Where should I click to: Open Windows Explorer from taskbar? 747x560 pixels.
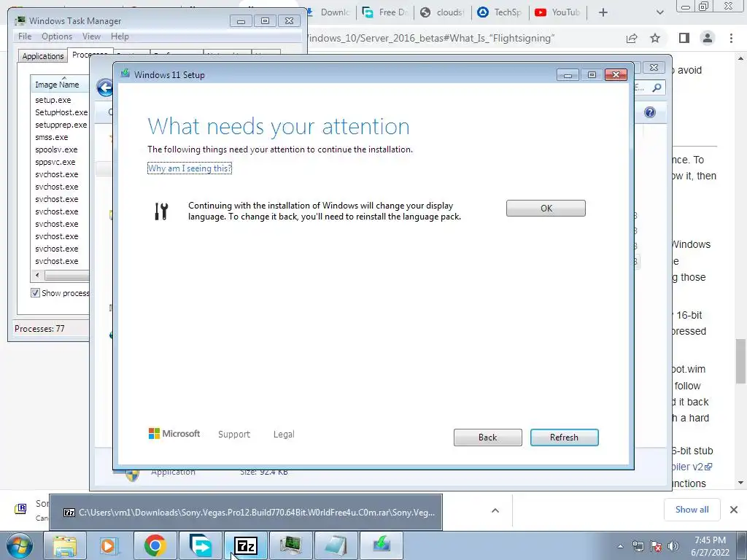[65, 545]
